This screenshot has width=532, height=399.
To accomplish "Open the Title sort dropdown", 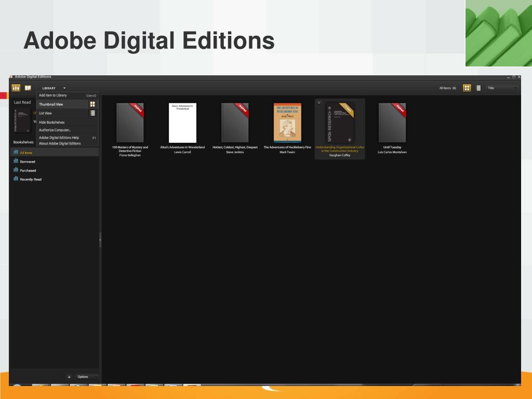I will 502,88.
